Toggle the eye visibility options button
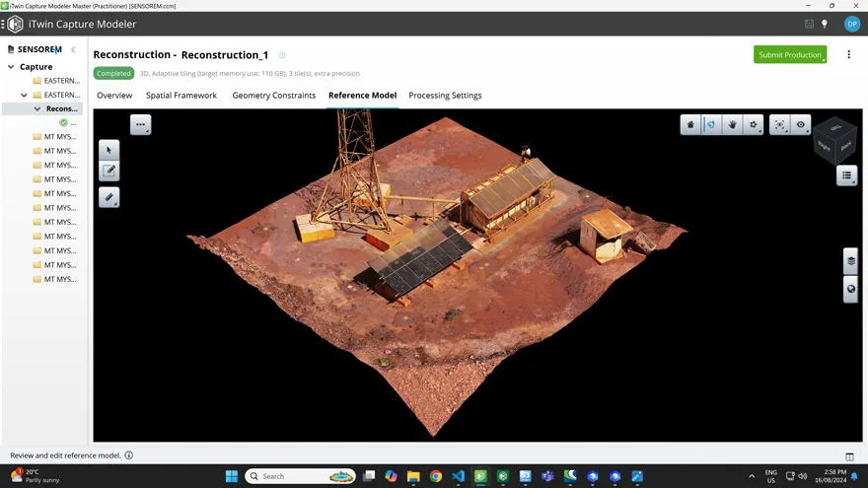Image resolution: width=868 pixels, height=488 pixels. click(x=801, y=125)
